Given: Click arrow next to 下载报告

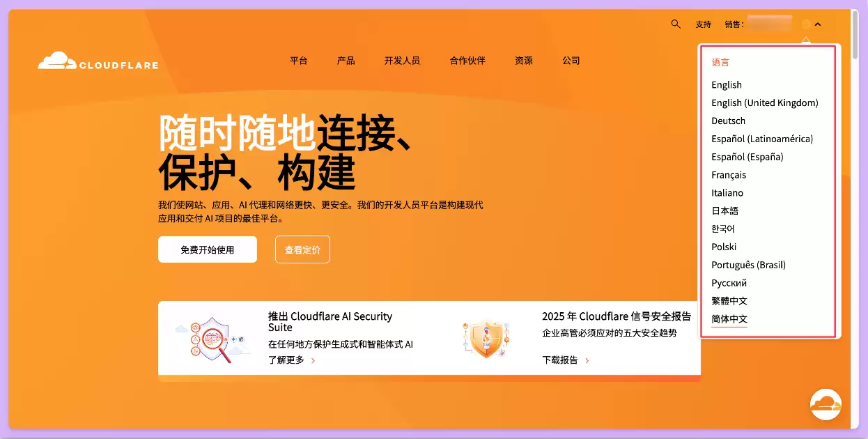Looking at the screenshot, I should click(587, 361).
